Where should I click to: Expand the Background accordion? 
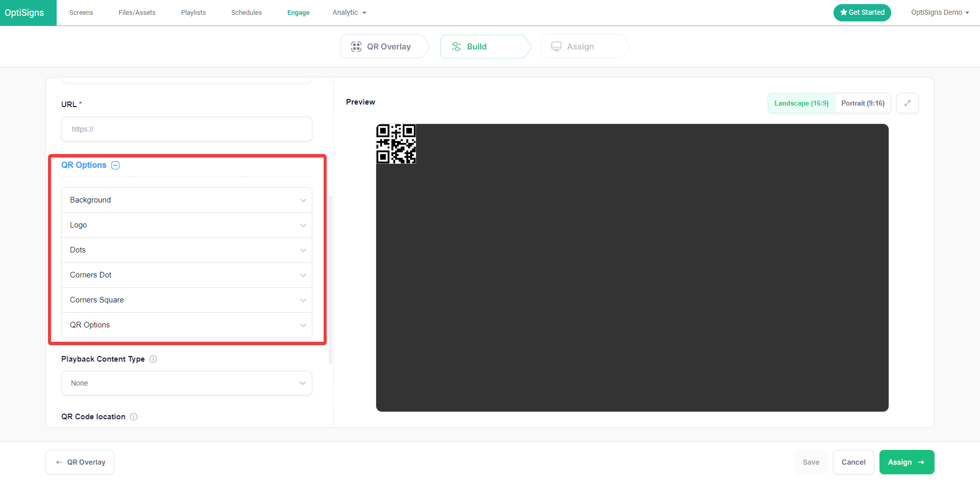pyautogui.click(x=187, y=200)
